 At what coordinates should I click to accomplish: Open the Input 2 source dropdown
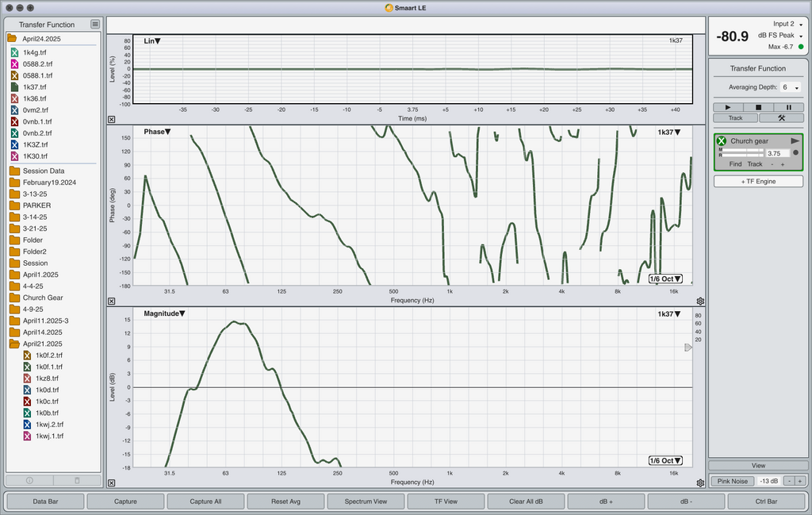tap(787, 24)
